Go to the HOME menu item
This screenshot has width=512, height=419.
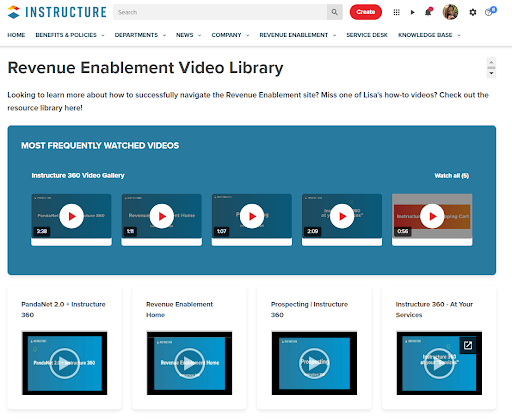tap(16, 35)
